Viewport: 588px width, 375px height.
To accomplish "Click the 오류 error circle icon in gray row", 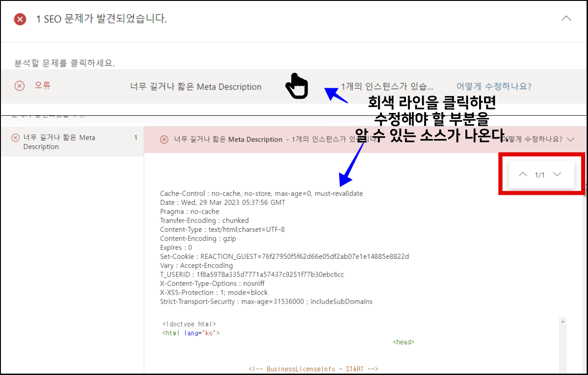I will pos(19,86).
